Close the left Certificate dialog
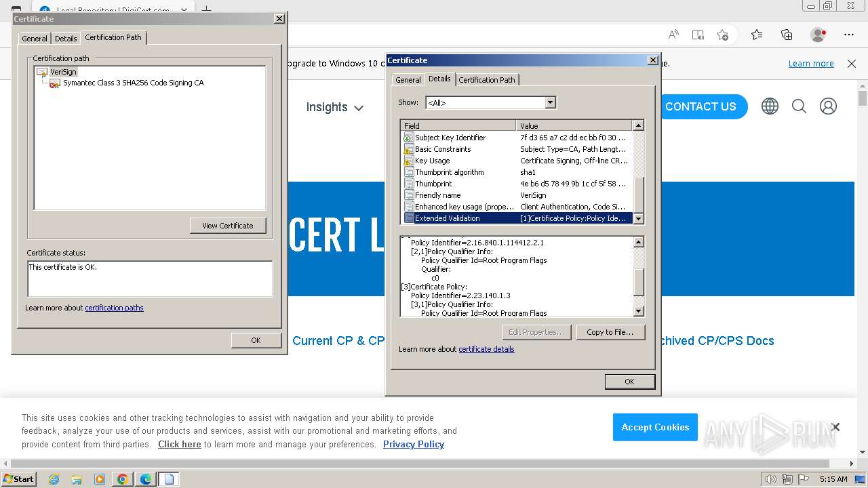868x488 pixels. tap(279, 19)
